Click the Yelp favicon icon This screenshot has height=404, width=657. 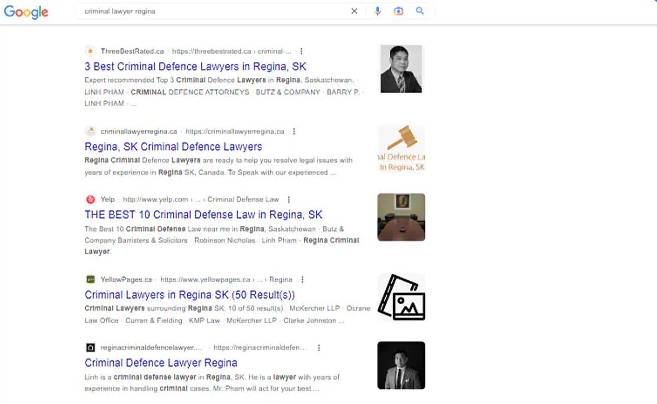click(90, 199)
